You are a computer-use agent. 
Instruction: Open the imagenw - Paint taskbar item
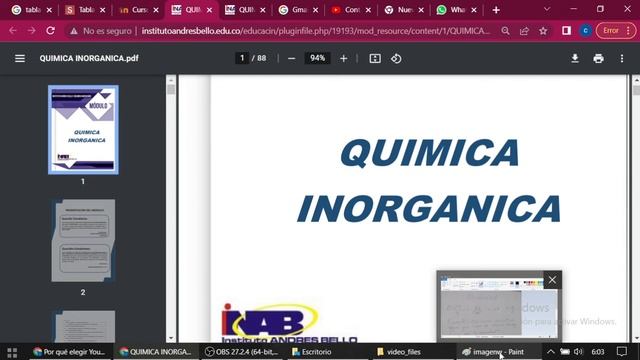499,352
